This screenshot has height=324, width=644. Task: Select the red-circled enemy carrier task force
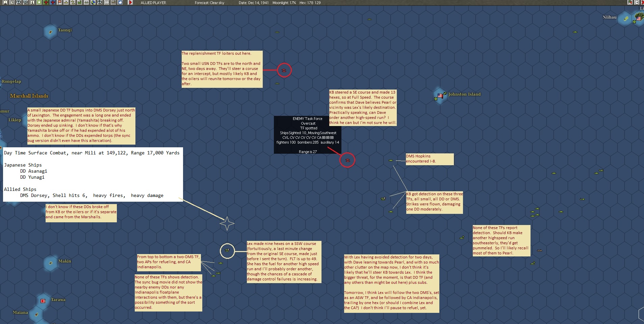347,160
